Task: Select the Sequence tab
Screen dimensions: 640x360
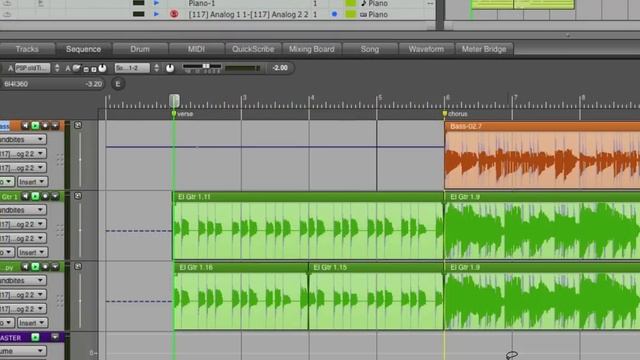Action: tap(83, 49)
